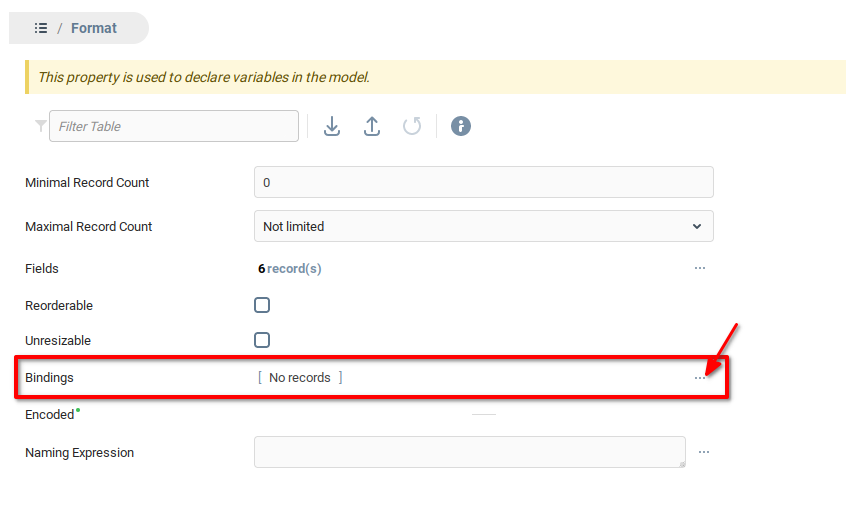Click the Naming Expression text area

[x=470, y=452]
